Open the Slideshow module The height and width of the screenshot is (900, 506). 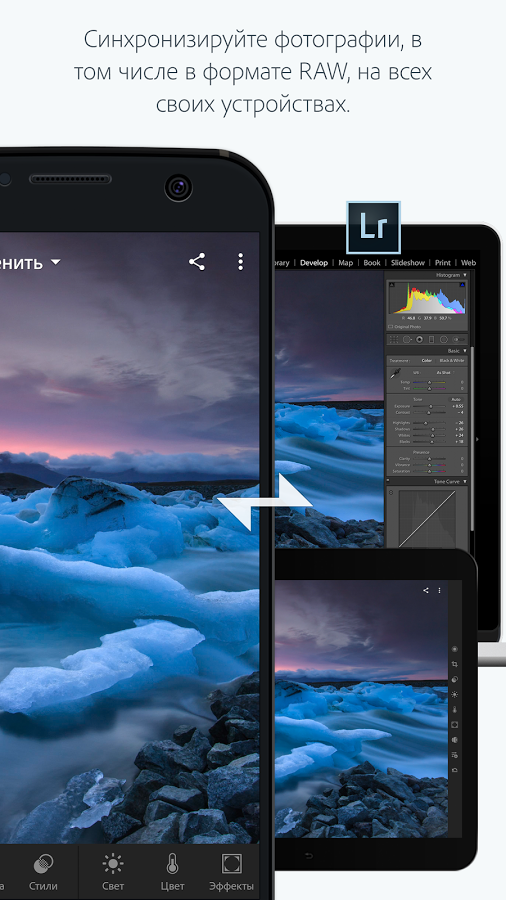[x=408, y=263]
